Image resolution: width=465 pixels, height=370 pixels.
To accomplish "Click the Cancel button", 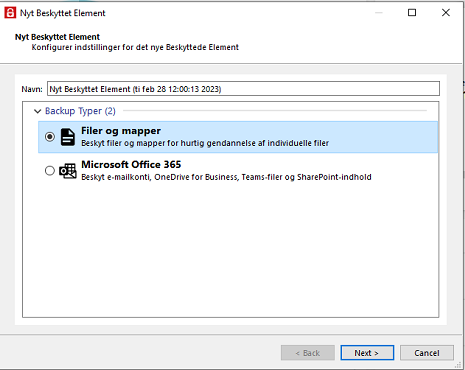I will point(427,353).
